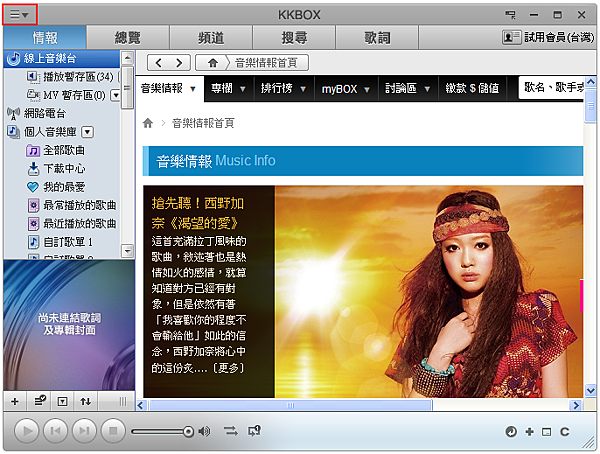Click the 歌名、歌手 search input field
Viewport: 600px width, 454px height.
[x=551, y=88]
